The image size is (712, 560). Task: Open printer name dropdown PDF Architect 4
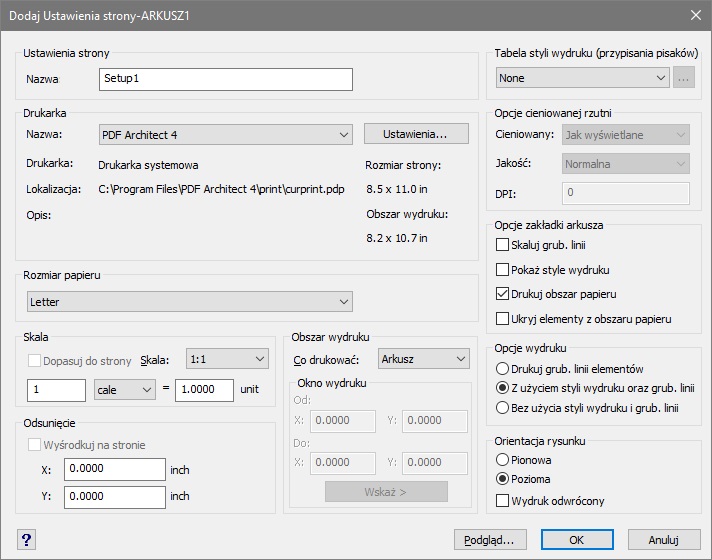coord(226,135)
